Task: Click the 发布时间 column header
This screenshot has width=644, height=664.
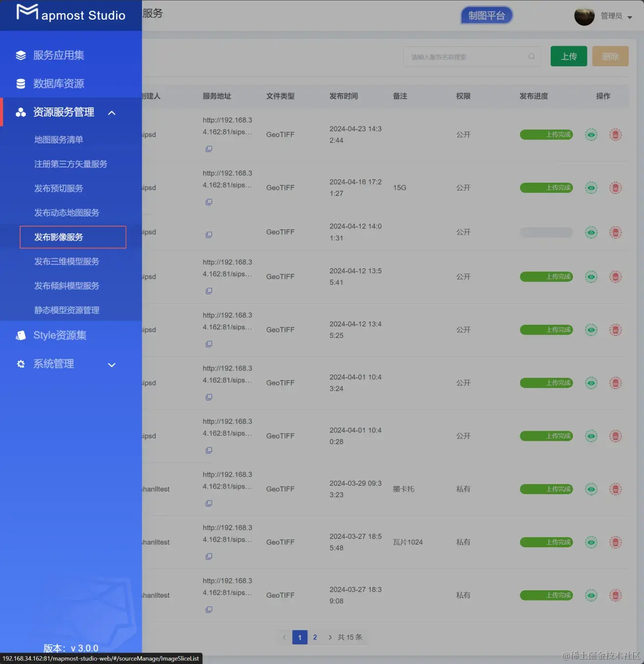Action: coord(344,96)
